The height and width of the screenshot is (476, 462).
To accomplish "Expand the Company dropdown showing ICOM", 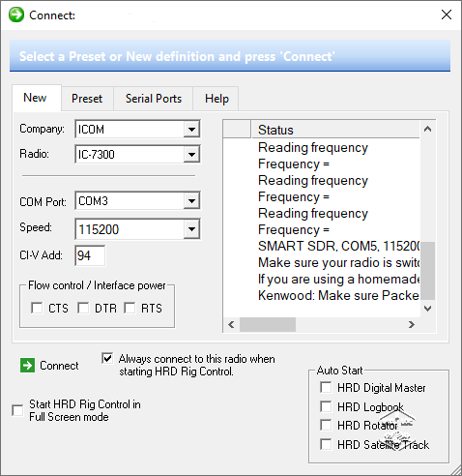I will 191,130.
